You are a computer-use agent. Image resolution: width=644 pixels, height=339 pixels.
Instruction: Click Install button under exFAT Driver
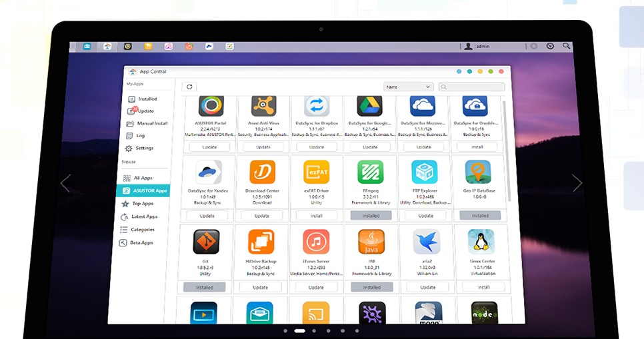(x=316, y=216)
